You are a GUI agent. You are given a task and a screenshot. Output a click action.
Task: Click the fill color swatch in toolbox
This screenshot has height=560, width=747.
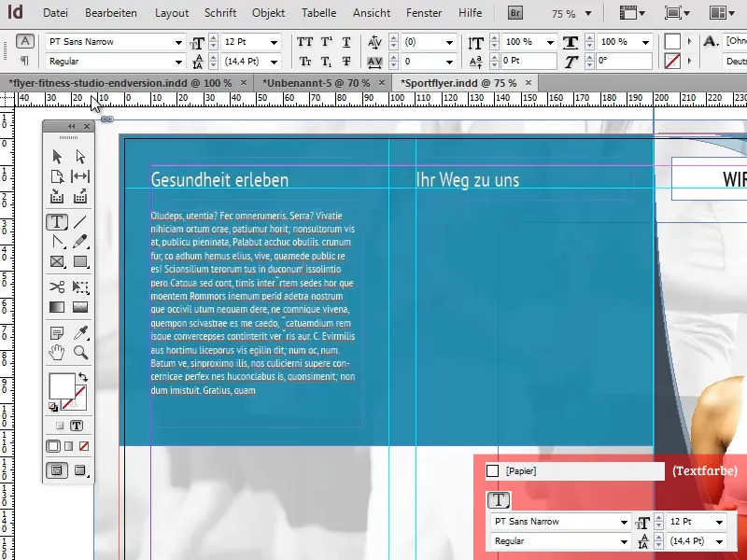pos(62,386)
